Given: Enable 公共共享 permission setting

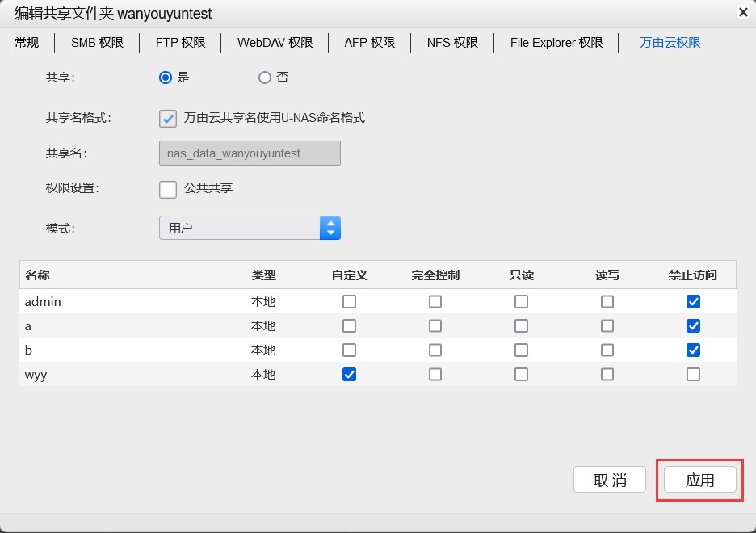Looking at the screenshot, I should 167,189.
